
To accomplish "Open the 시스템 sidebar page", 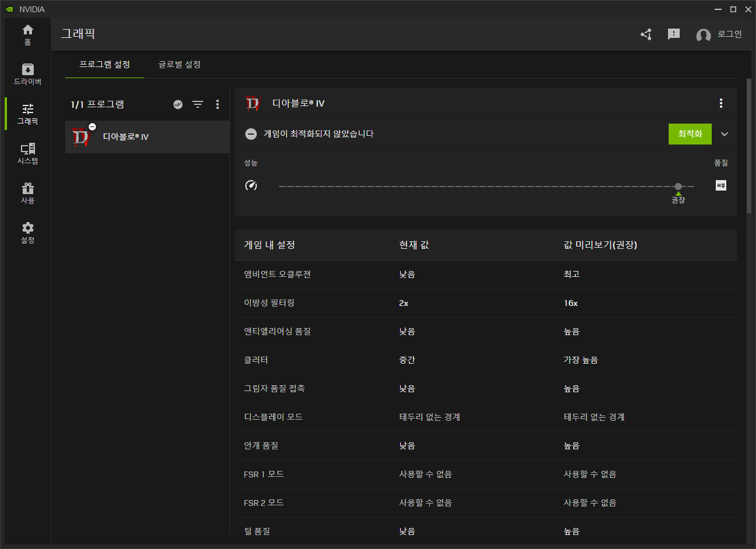I will 27,154.
